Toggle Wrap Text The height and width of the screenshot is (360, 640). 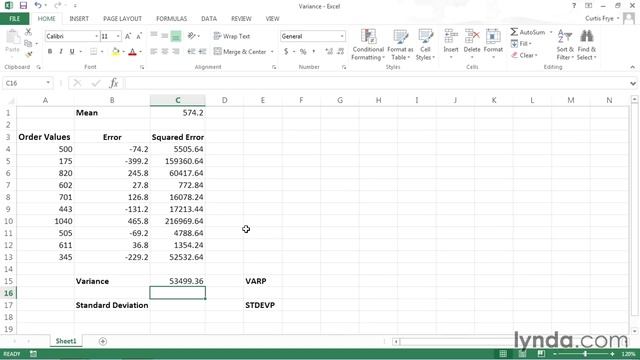[x=231, y=36]
